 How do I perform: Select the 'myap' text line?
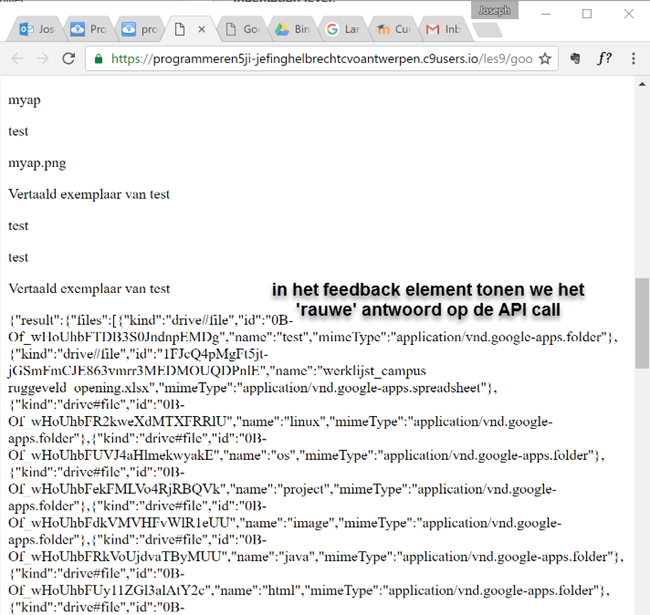coord(24,100)
